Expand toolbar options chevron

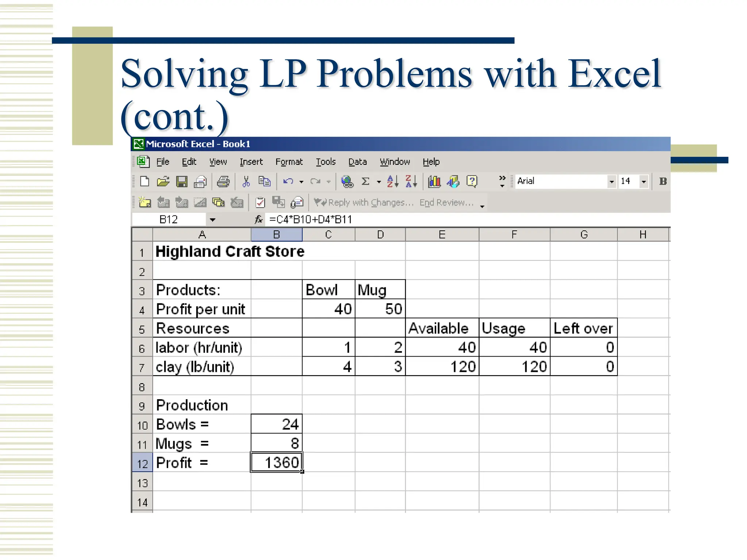502,181
